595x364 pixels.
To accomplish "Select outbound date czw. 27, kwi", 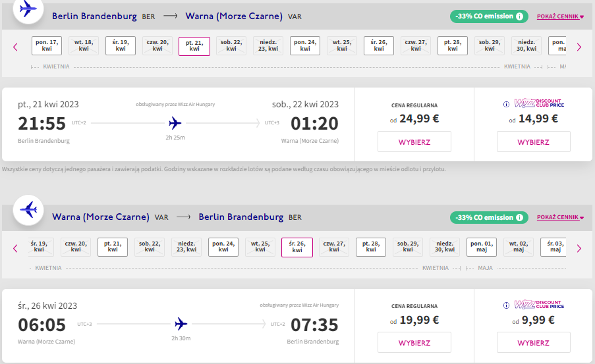I will [x=416, y=46].
